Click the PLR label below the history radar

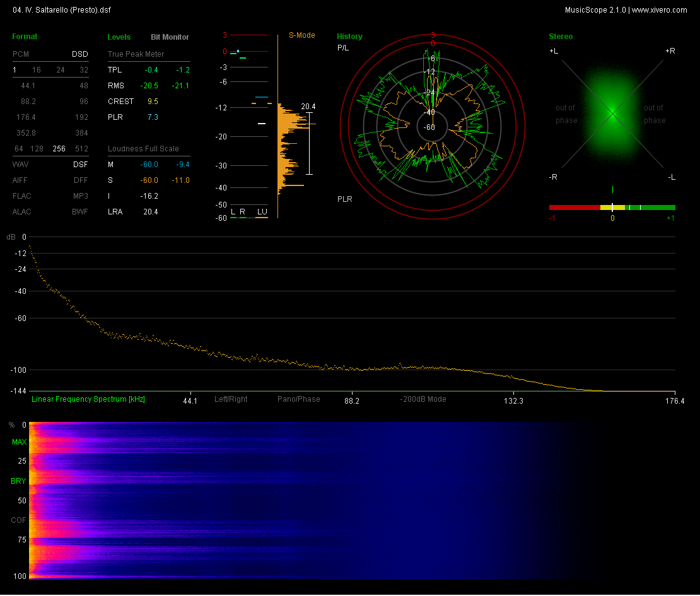click(344, 199)
